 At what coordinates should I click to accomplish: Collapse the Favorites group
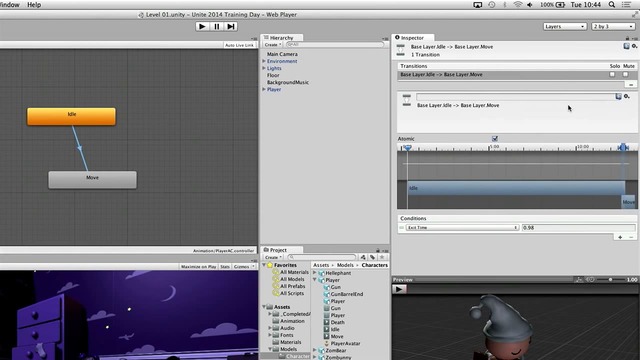(x=264, y=265)
